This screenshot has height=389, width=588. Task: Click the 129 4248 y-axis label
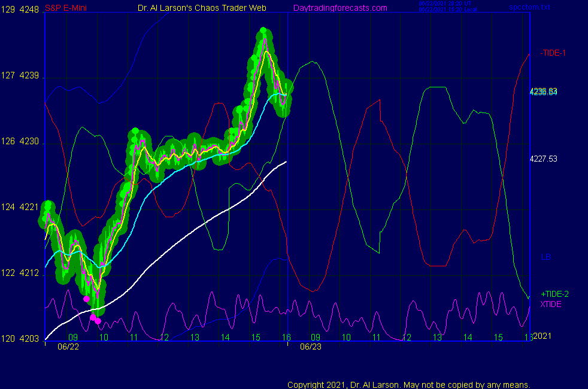(20, 10)
